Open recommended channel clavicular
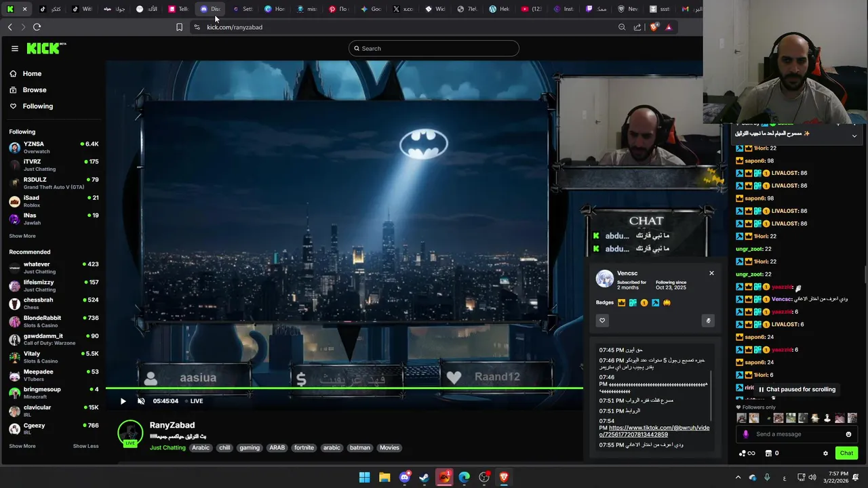868x488 pixels. pyautogui.click(x=54, y=411)
